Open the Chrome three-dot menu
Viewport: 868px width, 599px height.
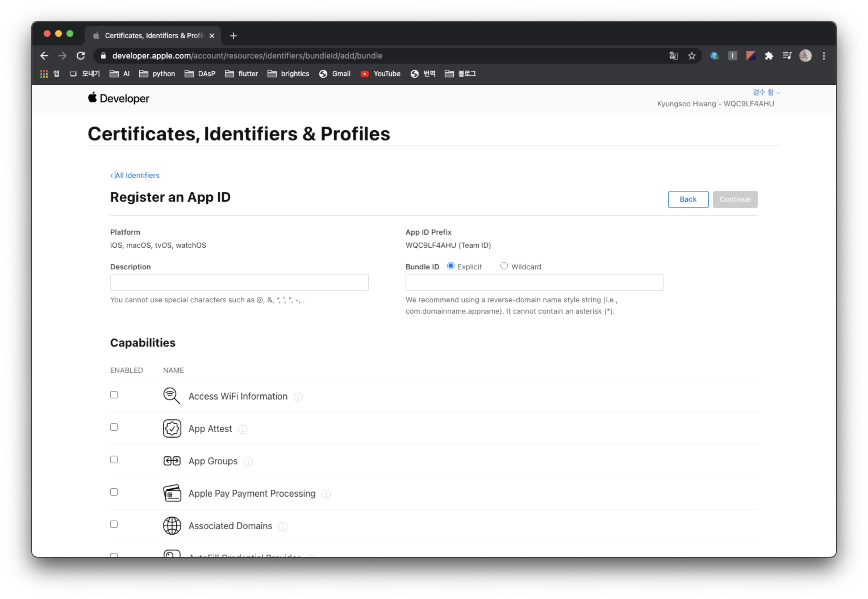824,56
